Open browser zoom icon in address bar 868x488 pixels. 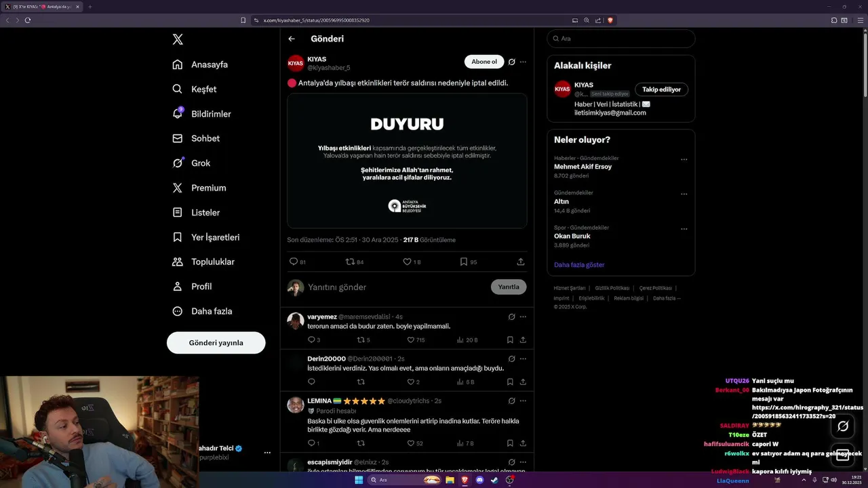587,20
